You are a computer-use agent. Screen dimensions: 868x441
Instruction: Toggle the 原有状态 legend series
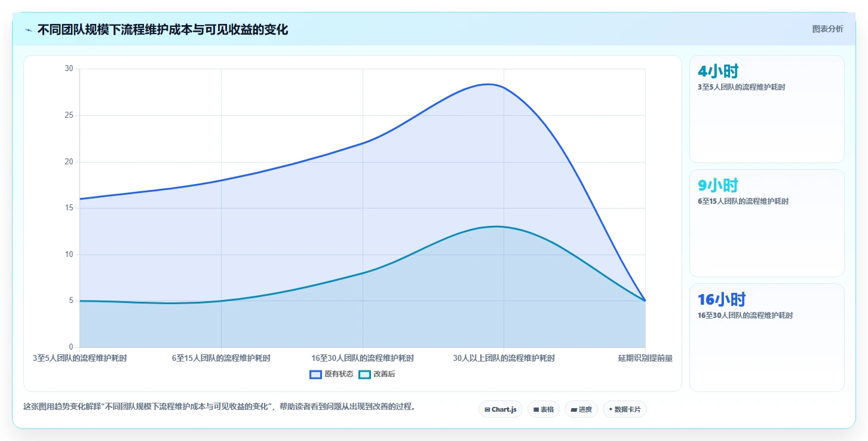click(332, 374)
